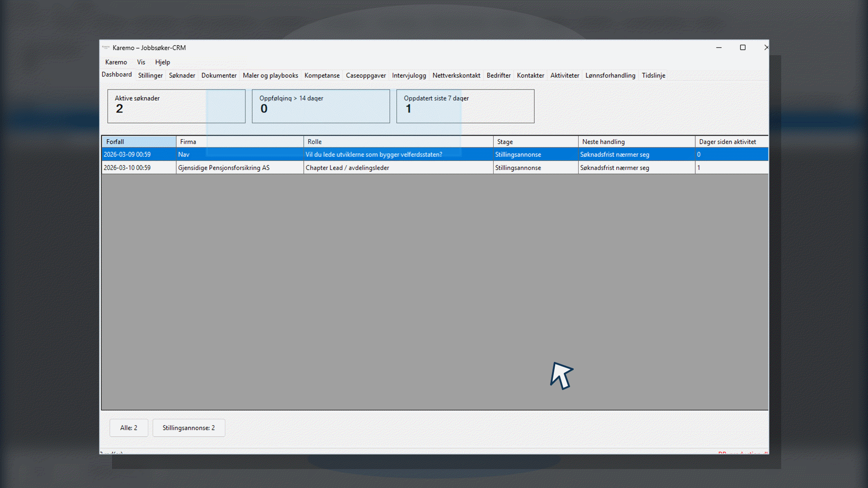The image size is (868, 488).
Task: Click Søknadsfrist nærmer seg in Gjensidige row
Action: pyautogui.click(x=637, y=168)
